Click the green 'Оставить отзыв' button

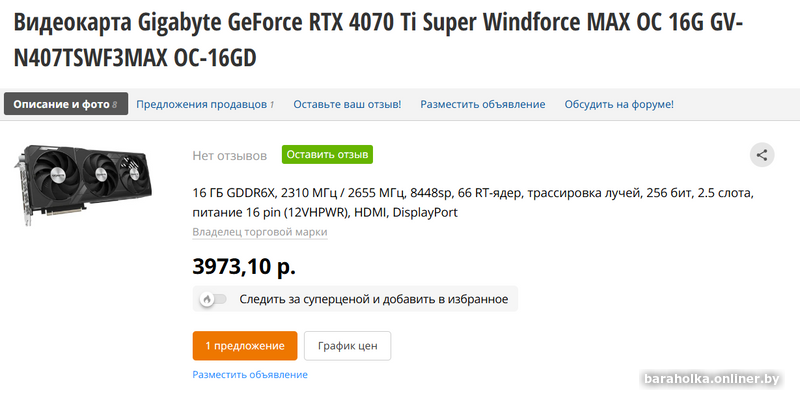(327, 155)
